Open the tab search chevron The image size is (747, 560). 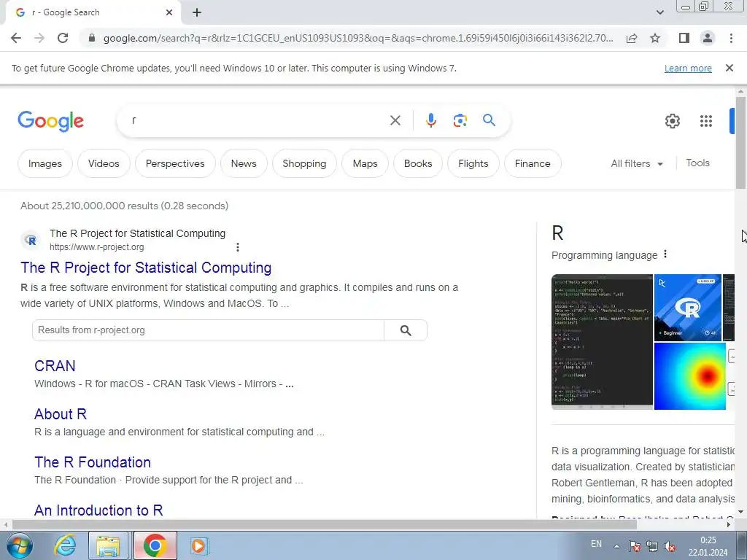[x=659, y=13]
